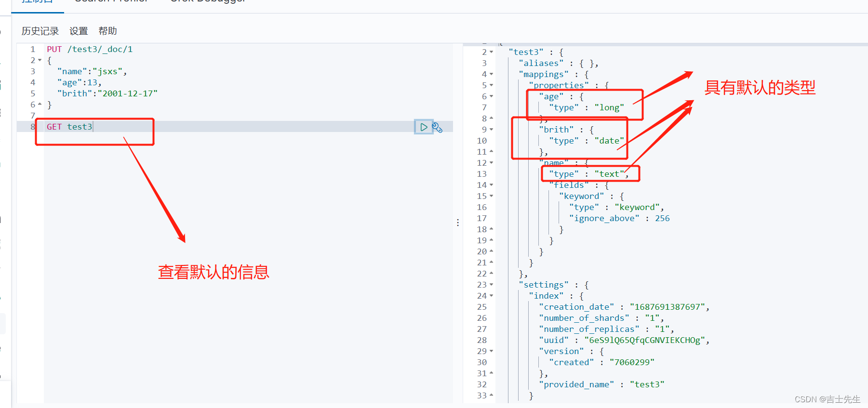Collapse the "fields" block at output line 14
Image resolution: width=868 pixels, height=408 pixels.
(x=491, y=185)
